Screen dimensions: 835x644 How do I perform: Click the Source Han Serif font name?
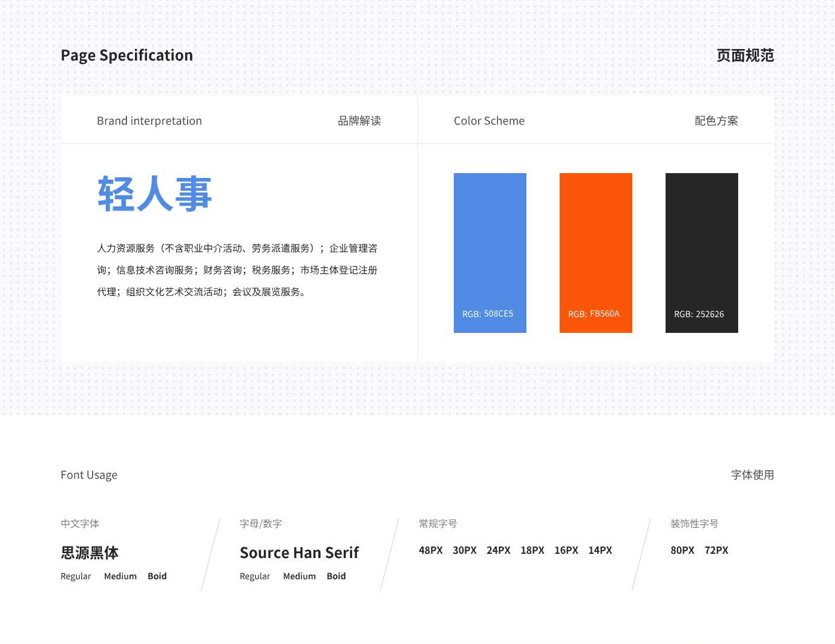299,553
